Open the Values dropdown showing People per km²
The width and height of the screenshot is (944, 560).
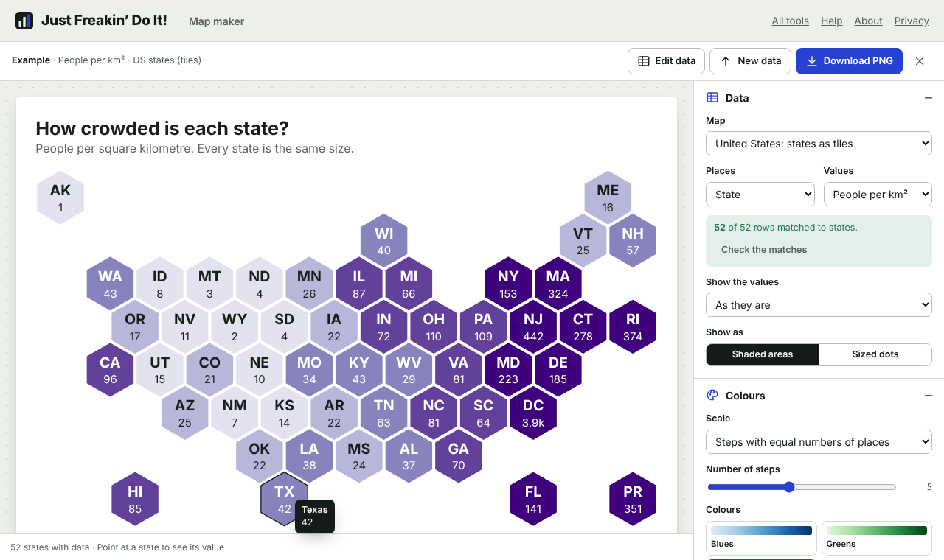(x=878, y=195)
